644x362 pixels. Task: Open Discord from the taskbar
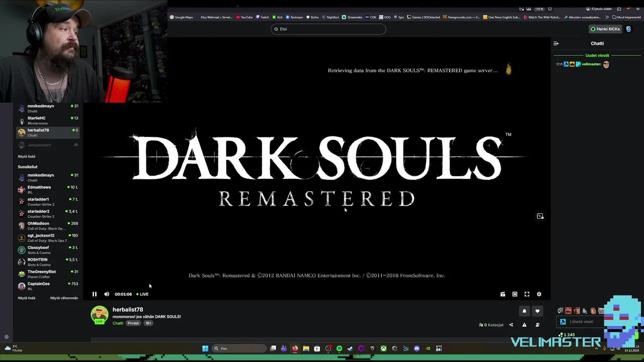417,348
